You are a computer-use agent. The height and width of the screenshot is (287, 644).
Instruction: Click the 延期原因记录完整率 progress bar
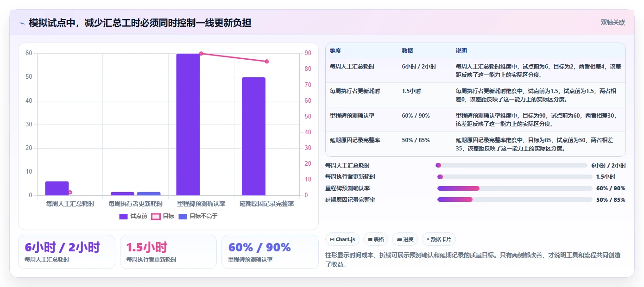click(515, 200)
